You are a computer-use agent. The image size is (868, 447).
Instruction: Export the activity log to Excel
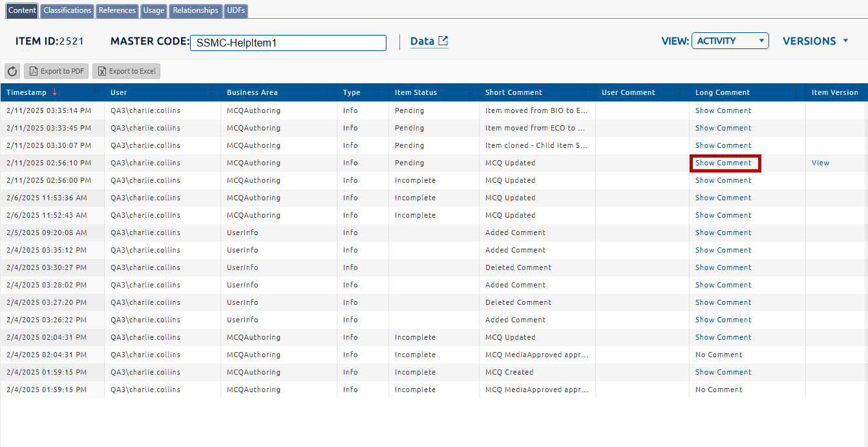point(126,71)
